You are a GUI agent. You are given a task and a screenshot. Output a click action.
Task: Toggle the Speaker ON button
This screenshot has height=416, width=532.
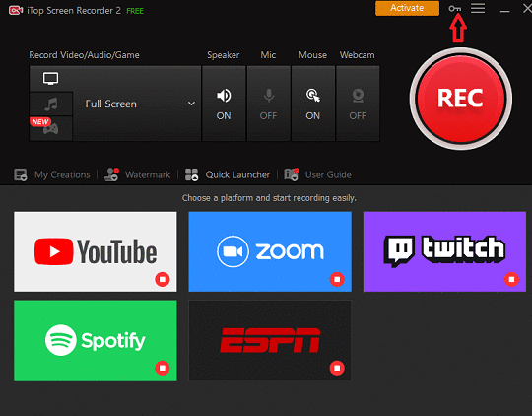coord(224,104)
